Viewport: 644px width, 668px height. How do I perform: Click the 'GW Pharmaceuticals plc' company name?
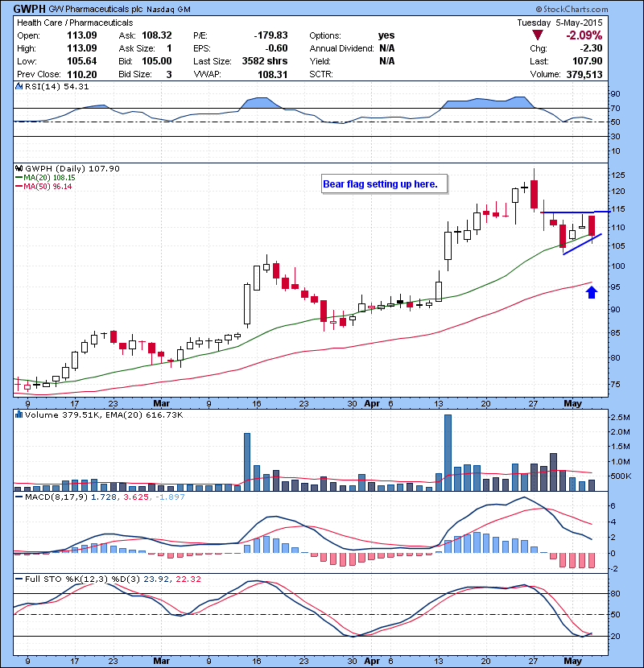(x=96, y=9)
